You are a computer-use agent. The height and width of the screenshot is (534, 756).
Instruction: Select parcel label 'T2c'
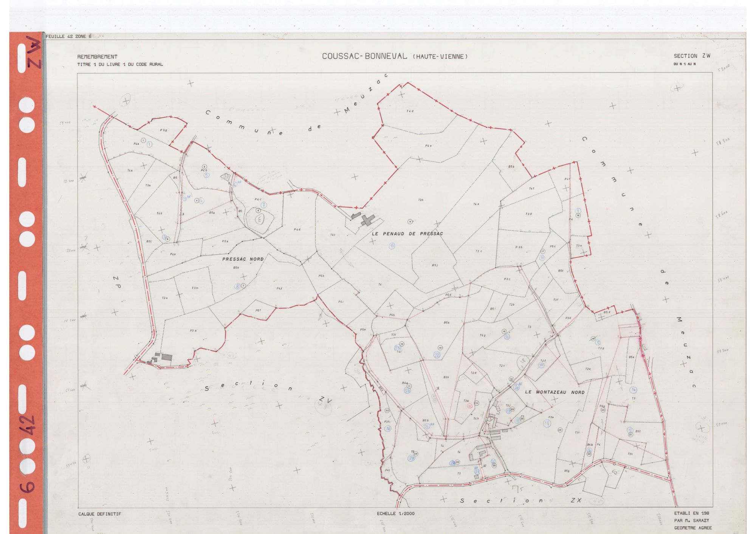click(502, 366)
